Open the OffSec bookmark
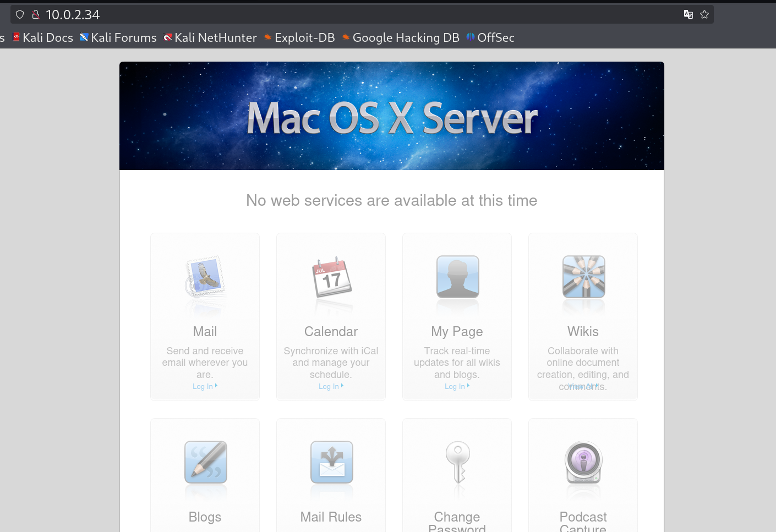This screenshot has width=776, height=532. [490, 37]
